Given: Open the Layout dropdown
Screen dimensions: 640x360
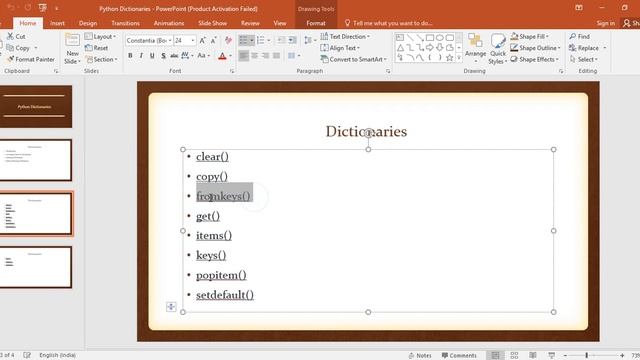Looking at the screenshot, I should point(100,36).
